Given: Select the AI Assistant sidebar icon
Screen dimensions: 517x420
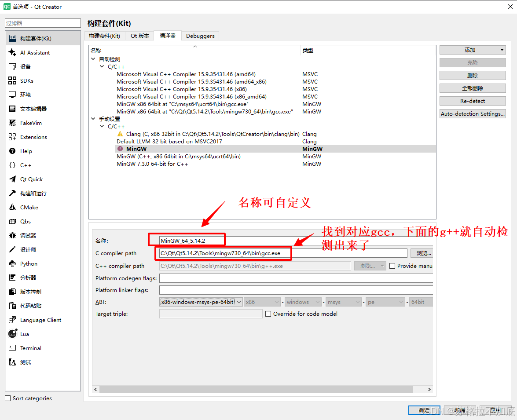Looking at the screenshot, I should coord(12,52).
